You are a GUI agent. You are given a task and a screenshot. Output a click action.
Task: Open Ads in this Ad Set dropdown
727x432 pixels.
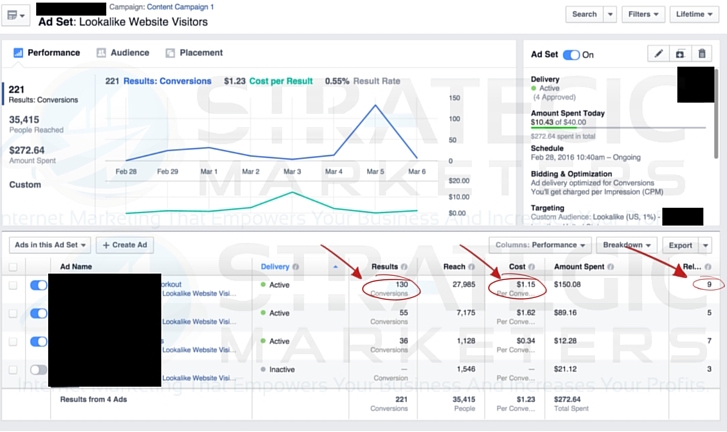pos(50,245)
